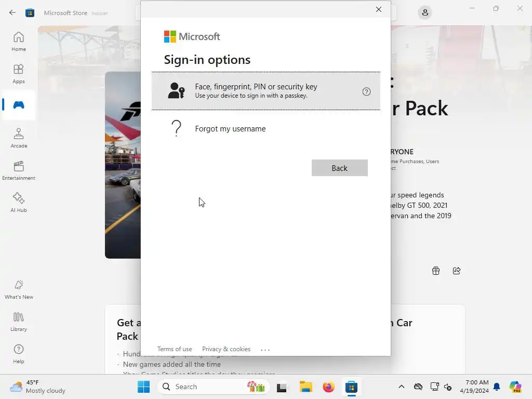Screen dimensions: 532x399
Task: Click the taskbar Search box
Action: coord(214,387)
